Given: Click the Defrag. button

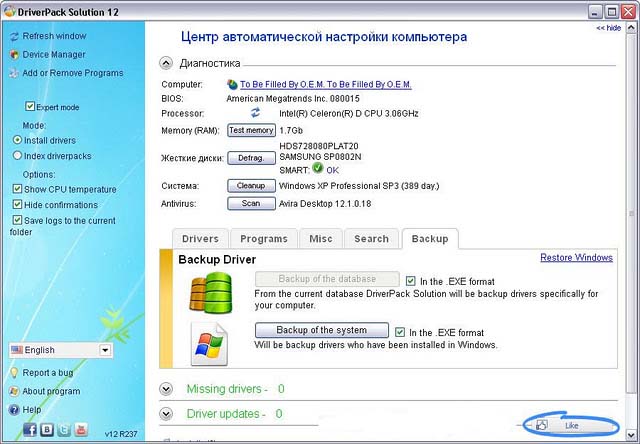Looking at the screenshot, I should tap(251, 158).
